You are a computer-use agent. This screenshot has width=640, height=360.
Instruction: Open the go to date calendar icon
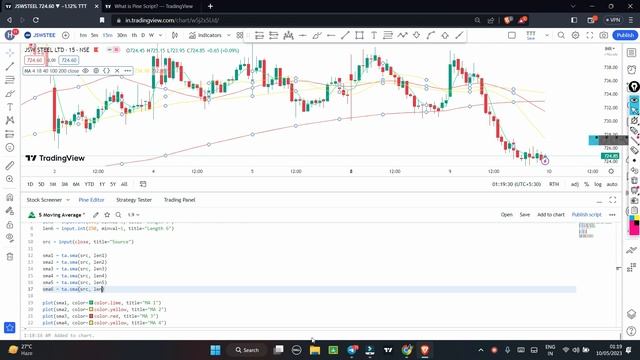143,184
